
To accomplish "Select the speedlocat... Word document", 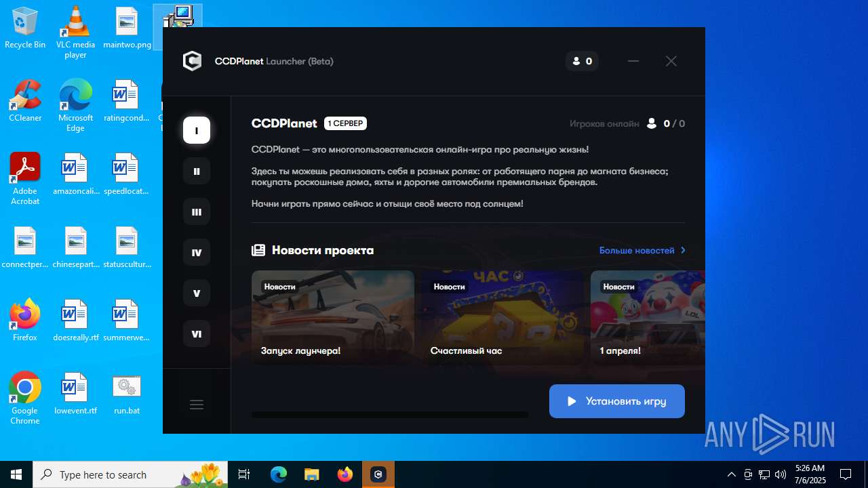I will (x=127, y=175).
